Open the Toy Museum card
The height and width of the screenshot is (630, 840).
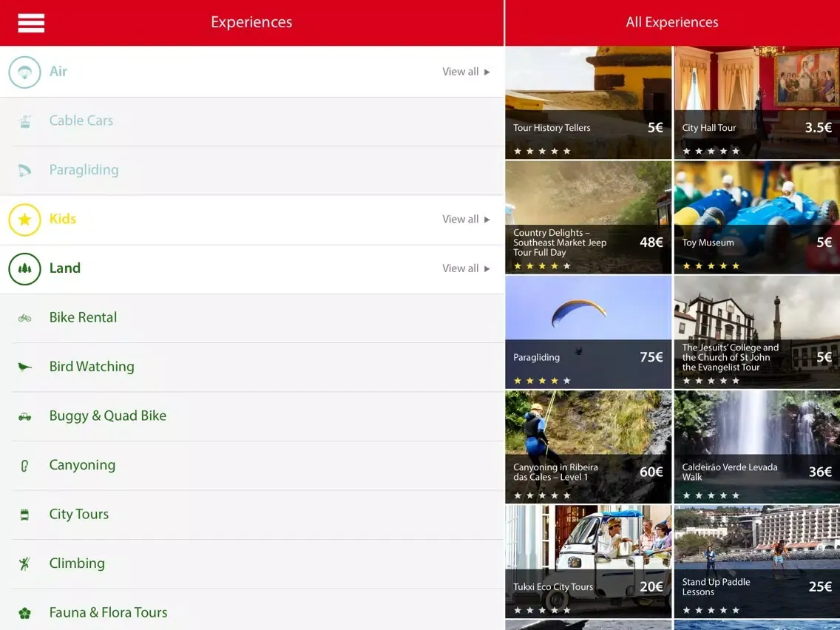click(x=757, y=217)
